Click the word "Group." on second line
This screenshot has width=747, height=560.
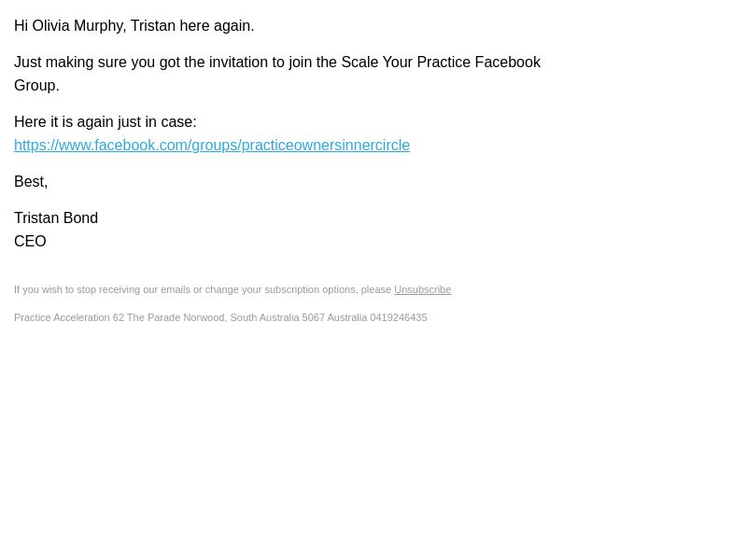coord(36,86)
